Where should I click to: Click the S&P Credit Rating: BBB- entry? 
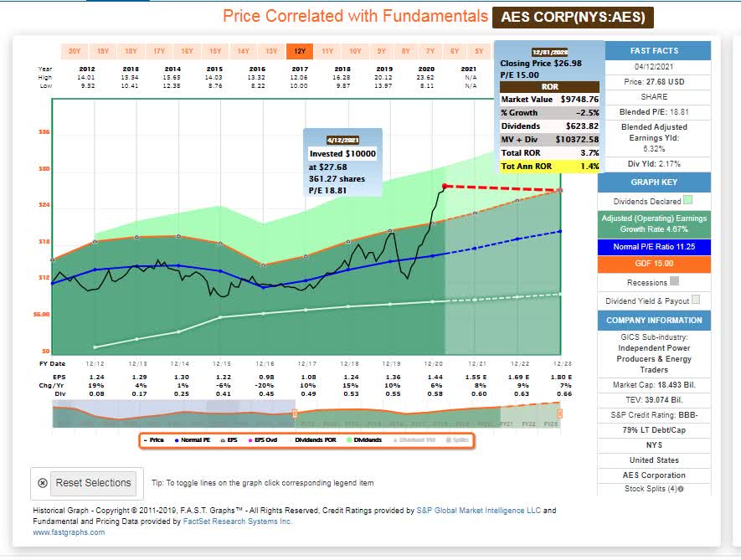[x=654, y=415]
